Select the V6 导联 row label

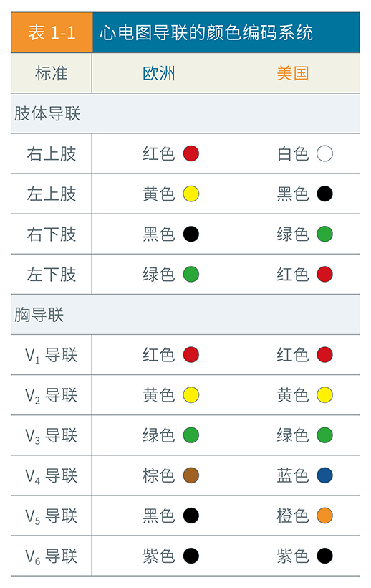(x=52, y=556)
